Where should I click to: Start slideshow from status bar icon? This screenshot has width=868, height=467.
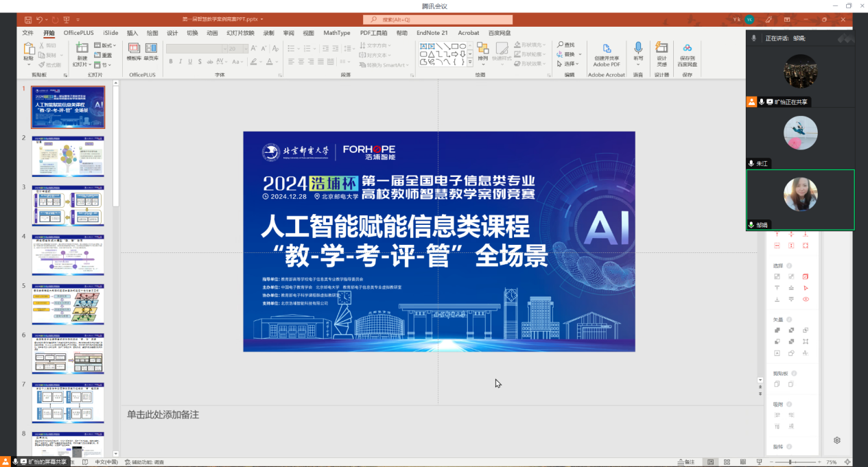point(759,462)
